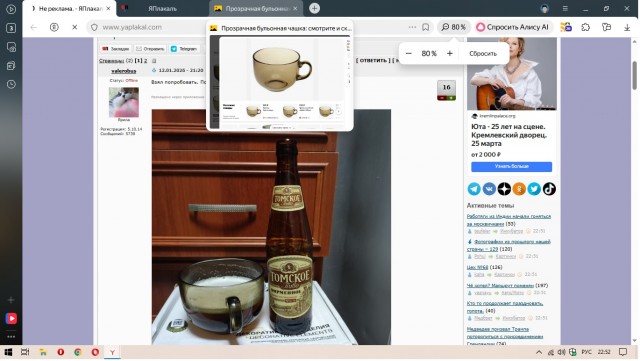
Task: Go back with the arrow button
Action: point(34,27)
